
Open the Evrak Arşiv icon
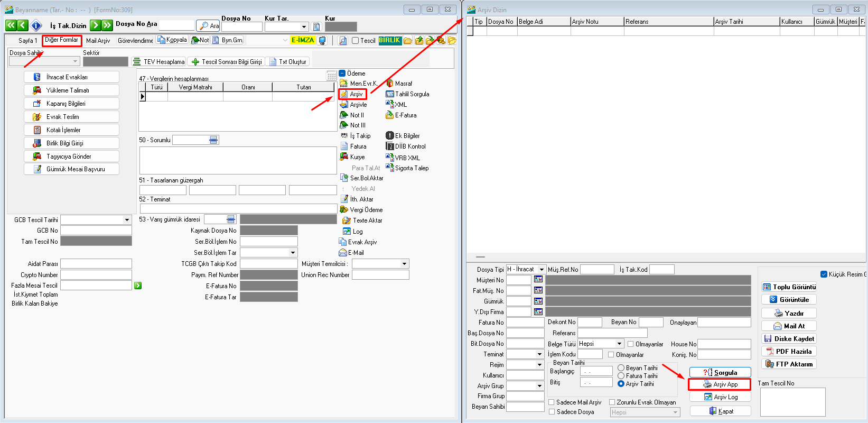[x=343, y=242]
